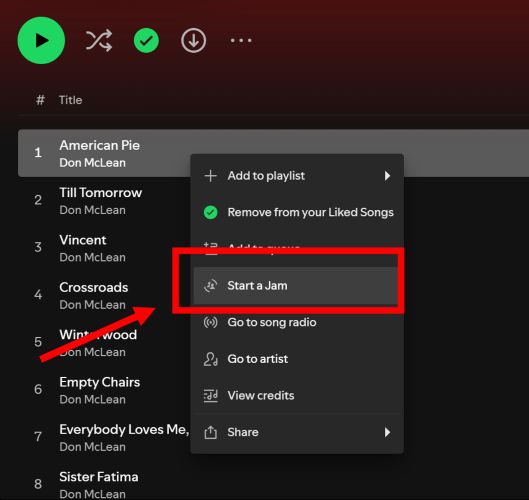Choose Go to artist
This screenshot has width=529, height=500.
pyautogui.click(x=297, y=359)
